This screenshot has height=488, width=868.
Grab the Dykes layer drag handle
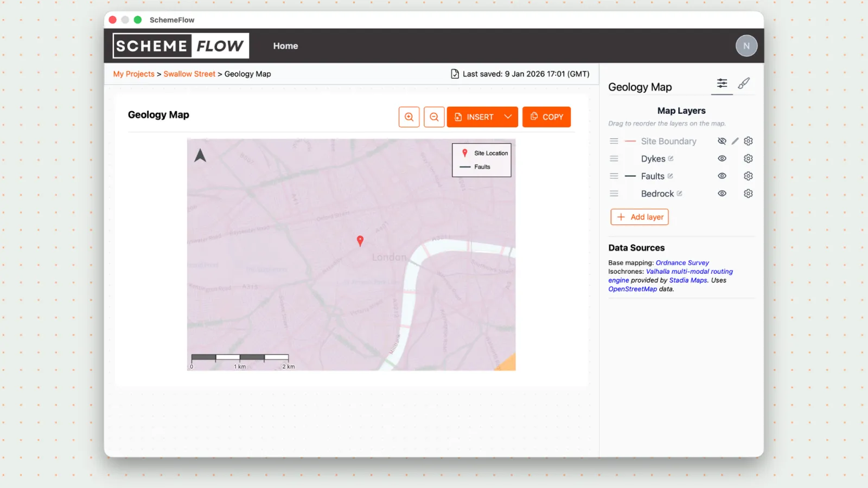614,158
